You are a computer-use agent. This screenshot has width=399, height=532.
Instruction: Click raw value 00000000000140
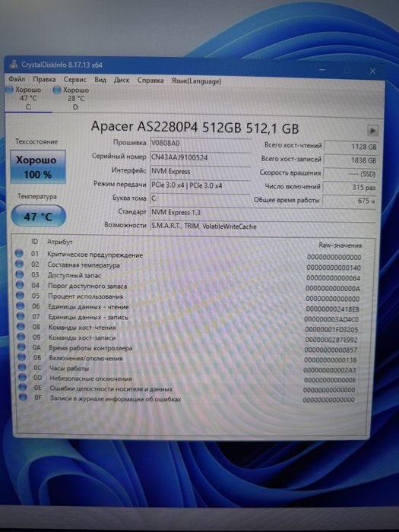pyautogui.click(x=334, y=268)
